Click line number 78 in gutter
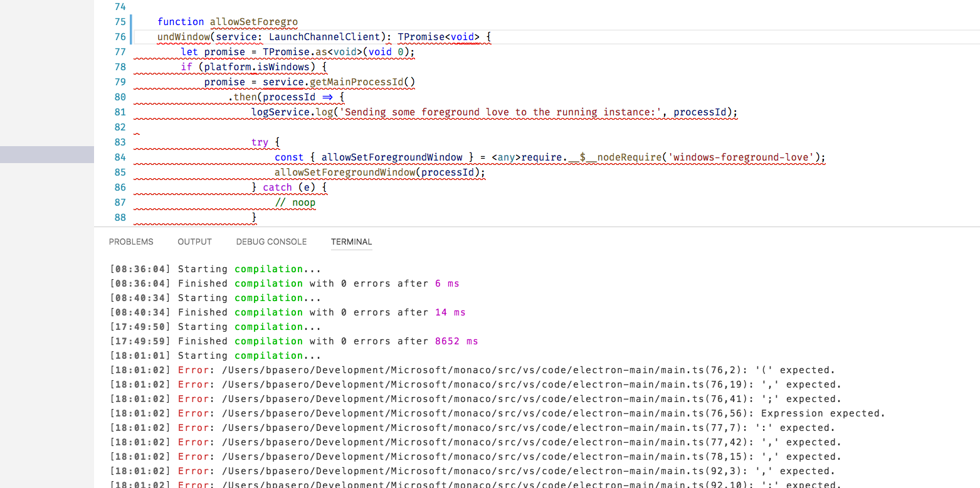 tap(120, 67)
